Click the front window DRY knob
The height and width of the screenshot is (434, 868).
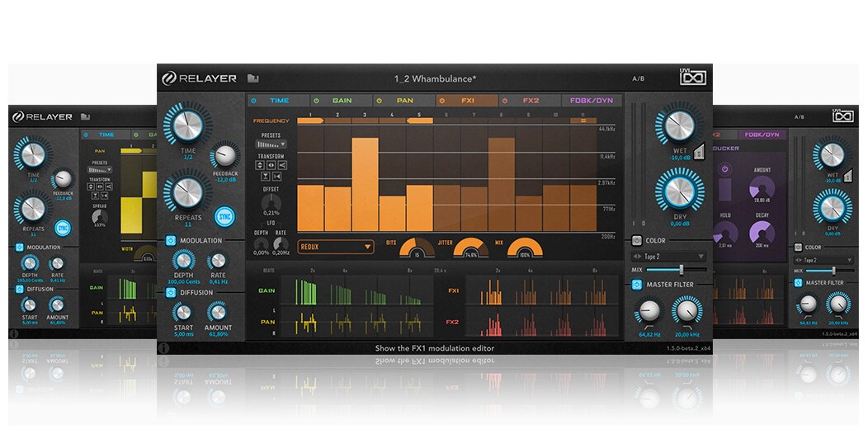tap(679, 192)
